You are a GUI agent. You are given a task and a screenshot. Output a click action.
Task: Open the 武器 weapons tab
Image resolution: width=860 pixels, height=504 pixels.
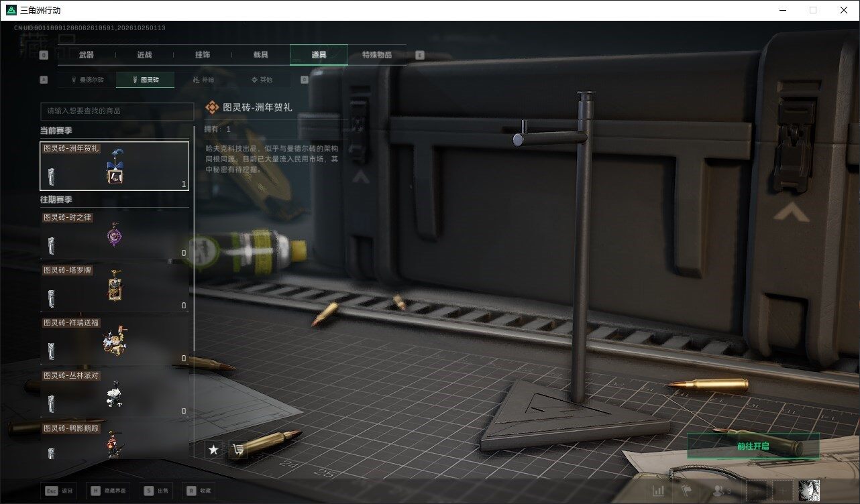click(87, 55)
